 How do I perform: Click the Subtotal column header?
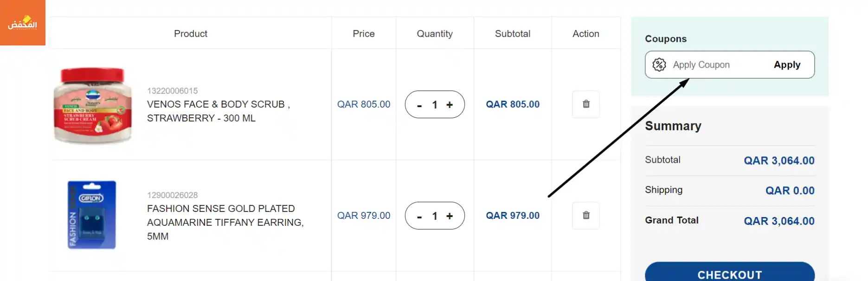pos(513,34)
